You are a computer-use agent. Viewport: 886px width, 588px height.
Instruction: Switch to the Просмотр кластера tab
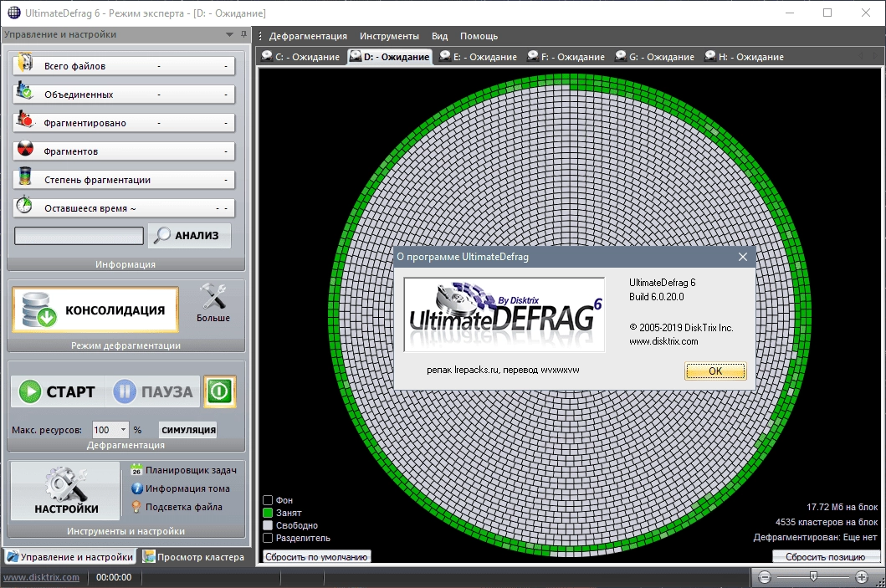193,557
